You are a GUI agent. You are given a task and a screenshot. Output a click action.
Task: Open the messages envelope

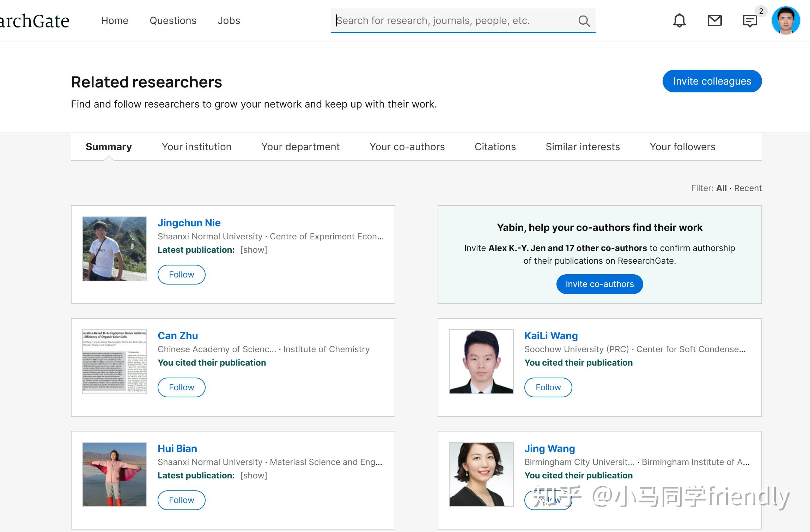[715, 20]
